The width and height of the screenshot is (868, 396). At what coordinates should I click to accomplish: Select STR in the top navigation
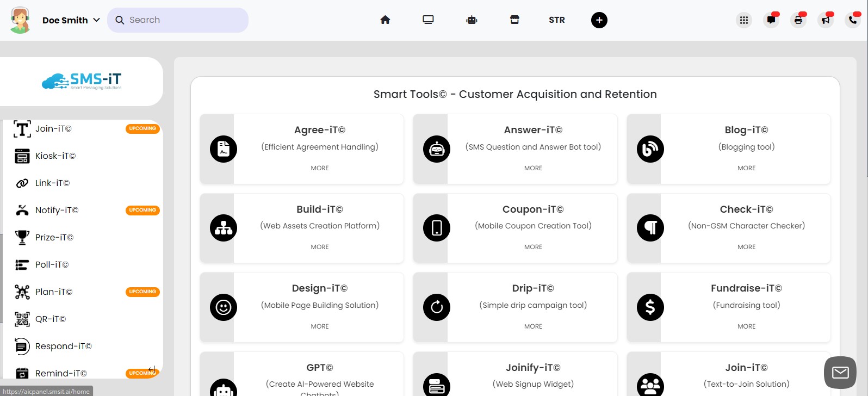[x=556, y=20]
